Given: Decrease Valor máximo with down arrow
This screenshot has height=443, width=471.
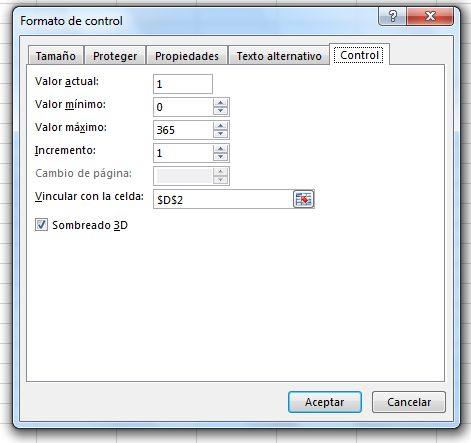Looking at the screenshot, I should click(220, 134).
